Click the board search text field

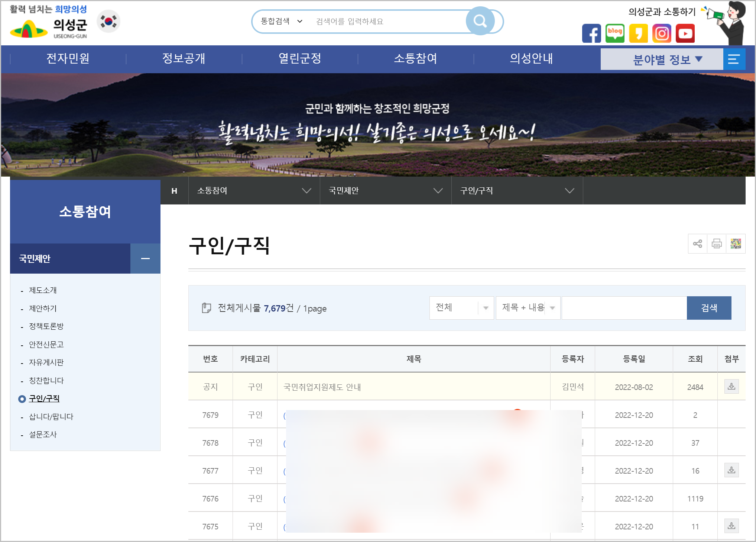pos(624,308)
